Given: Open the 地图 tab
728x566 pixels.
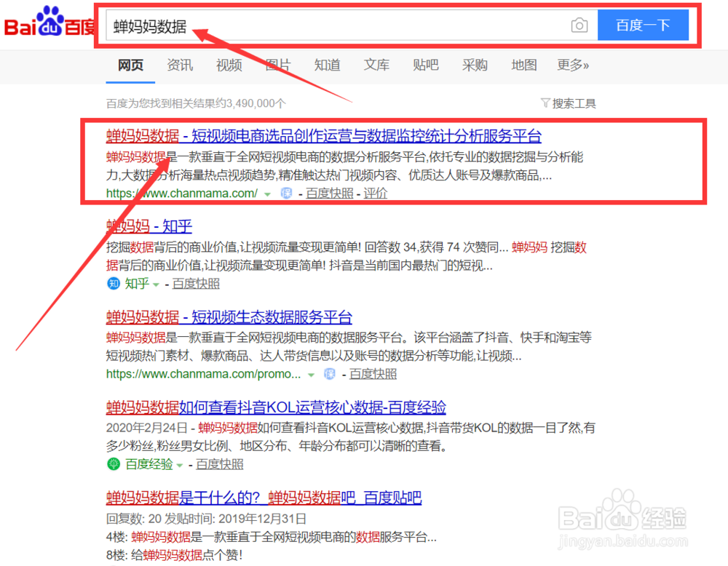Looking at the screenshot, I should [x=524, y=65].
